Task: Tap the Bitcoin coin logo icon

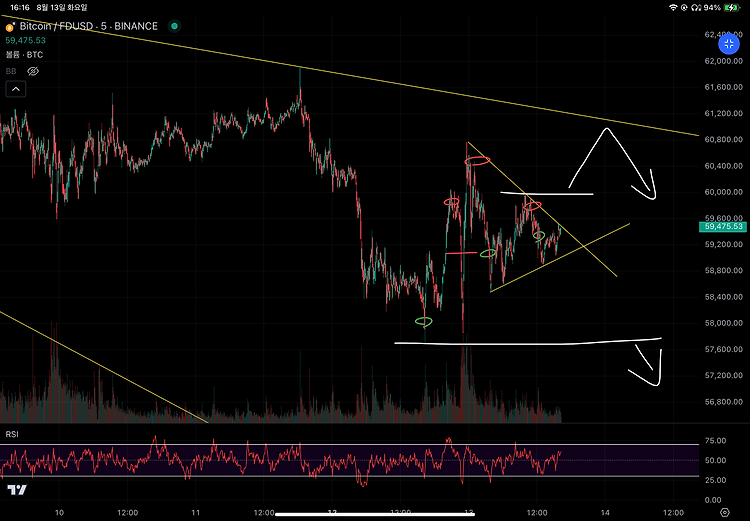Action: tap(10, 27)
